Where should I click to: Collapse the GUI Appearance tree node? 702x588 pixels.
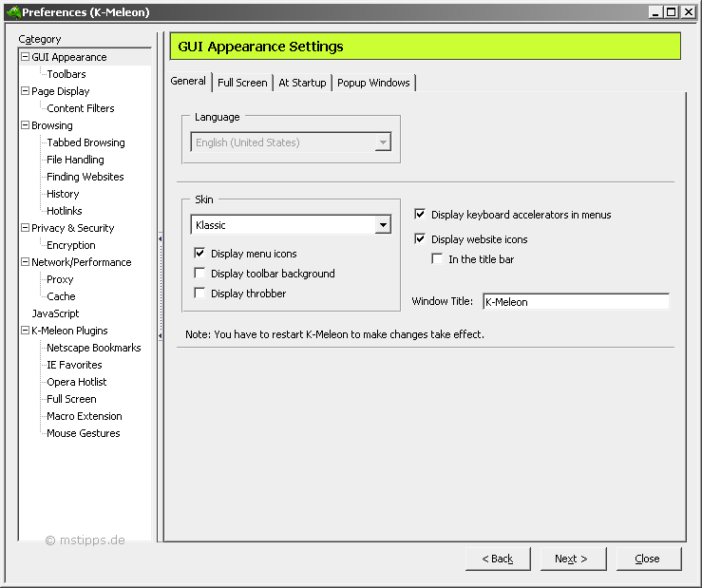26,57
